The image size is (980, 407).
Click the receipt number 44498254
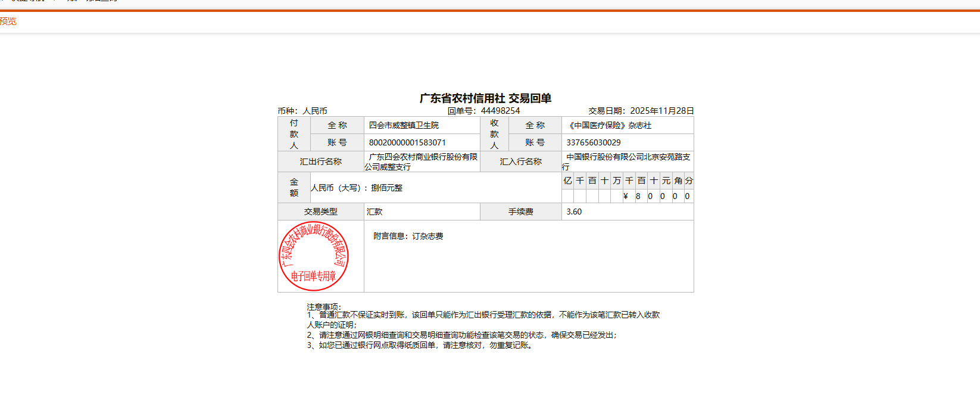pyautogui.click(x=500, y=111)
